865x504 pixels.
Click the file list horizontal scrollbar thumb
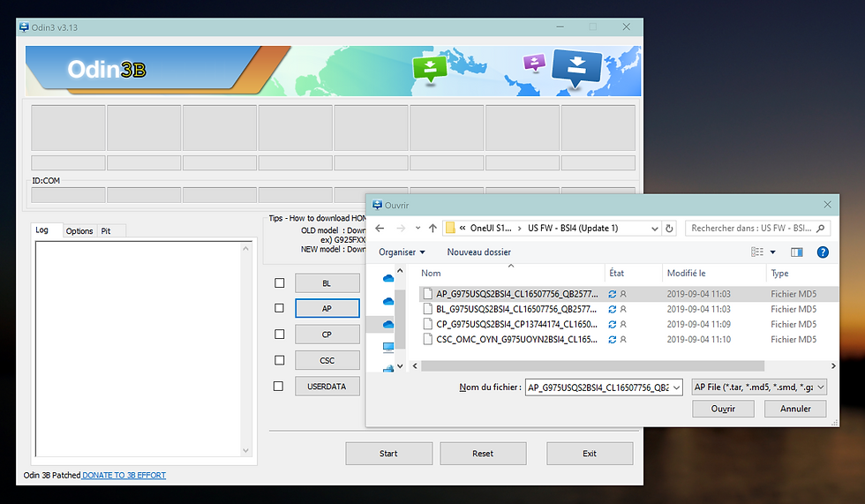coord(592,365)
